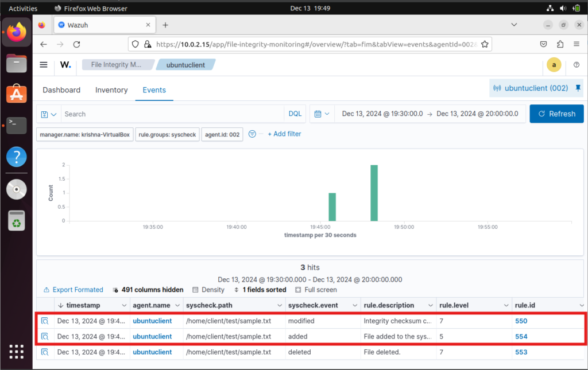588x370 pixels.
Task: Open ubuntuclient link in the deleted row
Action: 152,352
